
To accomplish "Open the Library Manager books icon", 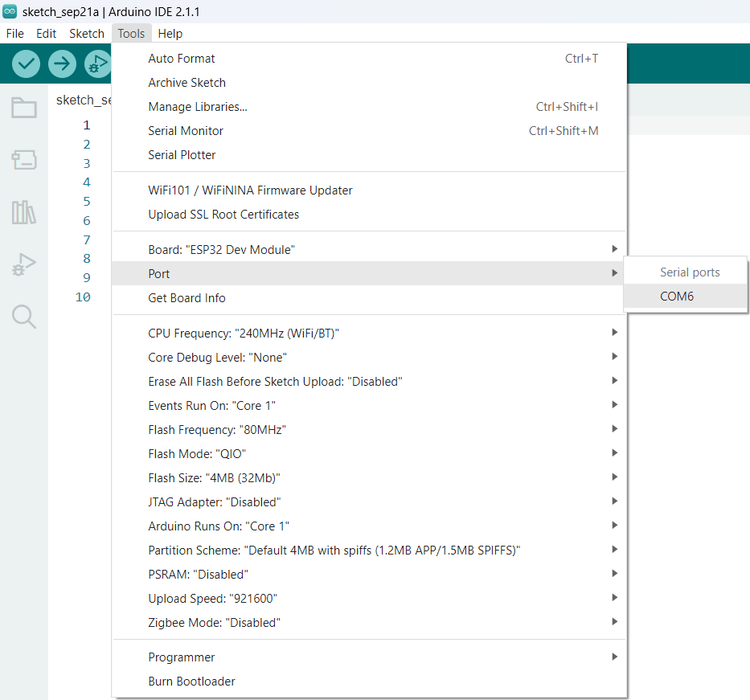I will point(23,212).
